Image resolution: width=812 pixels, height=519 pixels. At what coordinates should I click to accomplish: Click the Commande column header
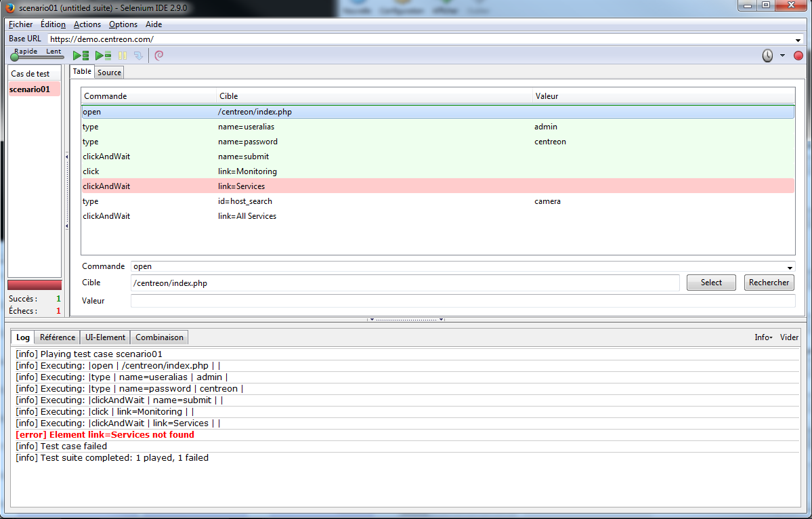click(148, 96)
